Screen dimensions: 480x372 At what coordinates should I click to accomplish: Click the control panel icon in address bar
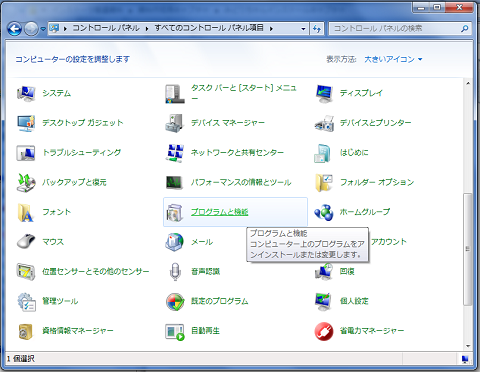54,28
